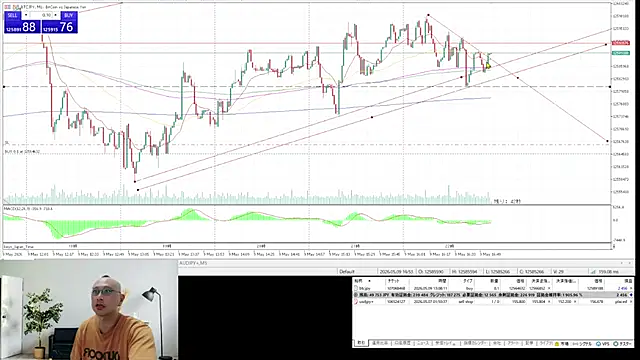Click the buy price panel showing 76
Viewport: 640px width, 360px height.
tap(60, 27)
